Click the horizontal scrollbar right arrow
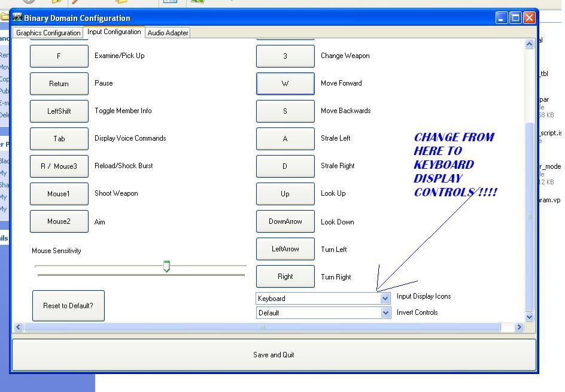Viewport: 565px width, 392px height. pyautogui.click(x=519, y=327)
